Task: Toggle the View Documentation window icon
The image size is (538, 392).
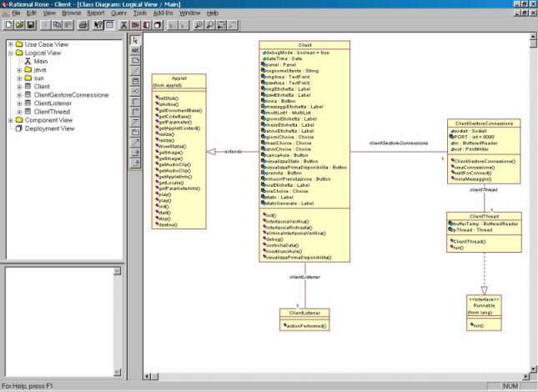Action: click(109, 25)
